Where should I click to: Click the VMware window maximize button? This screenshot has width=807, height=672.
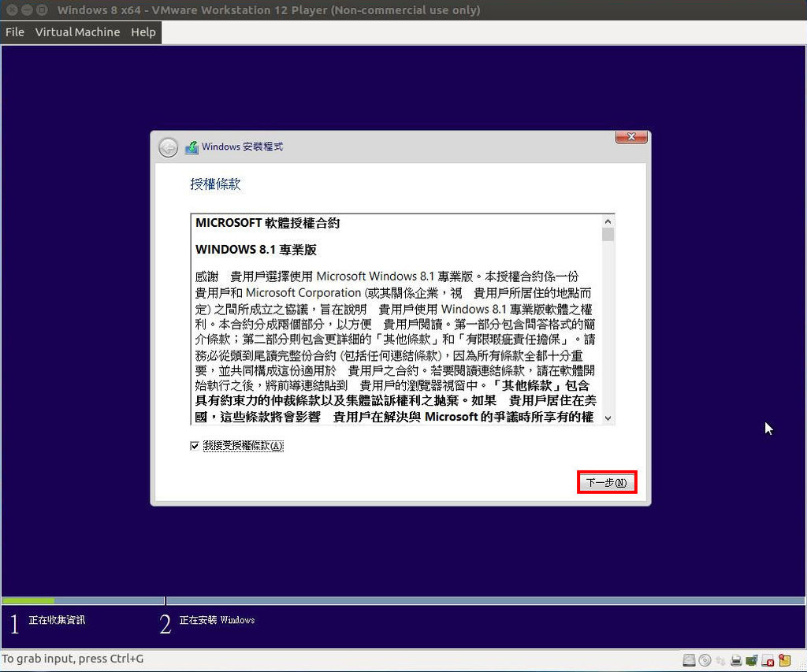[43, 9]
